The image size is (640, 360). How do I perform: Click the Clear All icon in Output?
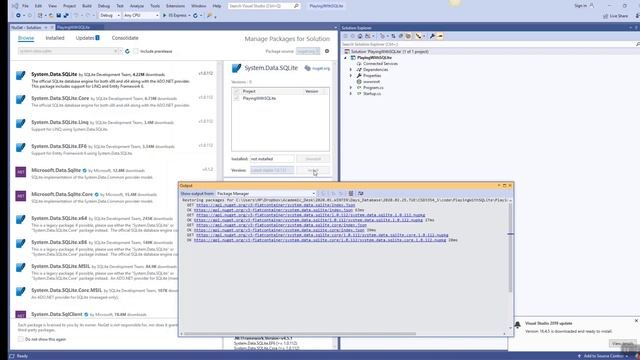pyautogui.click(x=351, y=193)
